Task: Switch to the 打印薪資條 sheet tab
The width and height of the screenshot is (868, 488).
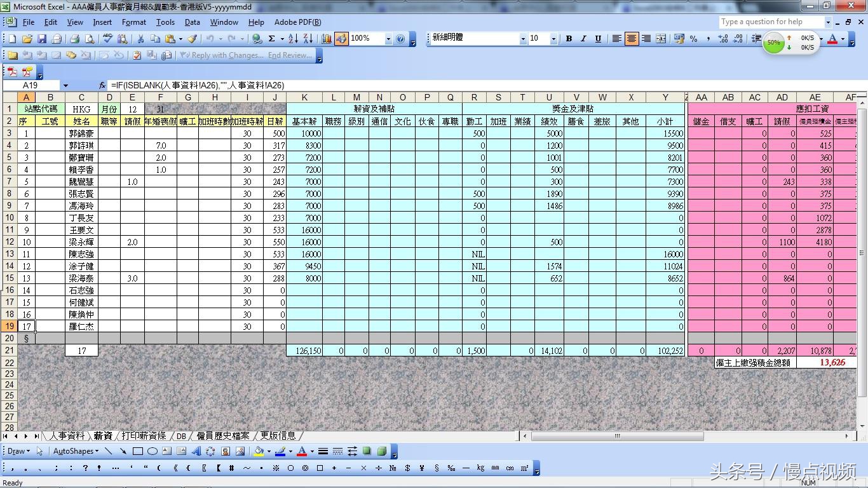Action: click(144, 436)
